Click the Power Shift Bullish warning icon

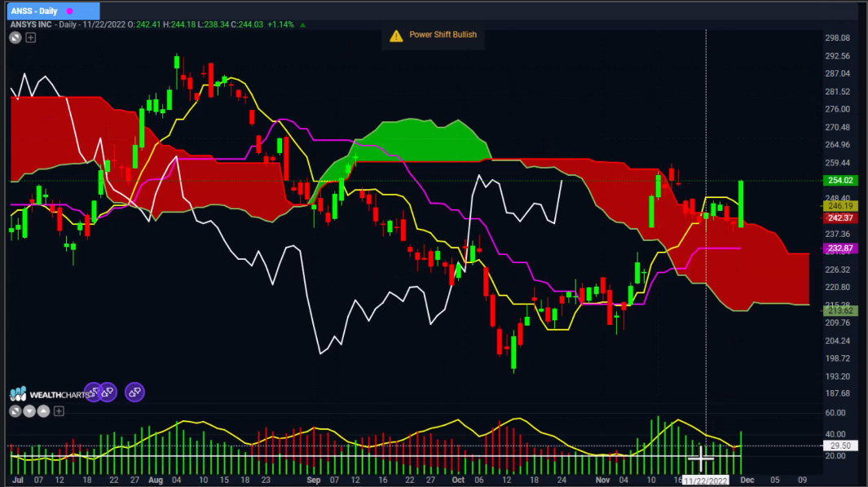(396, 36)
